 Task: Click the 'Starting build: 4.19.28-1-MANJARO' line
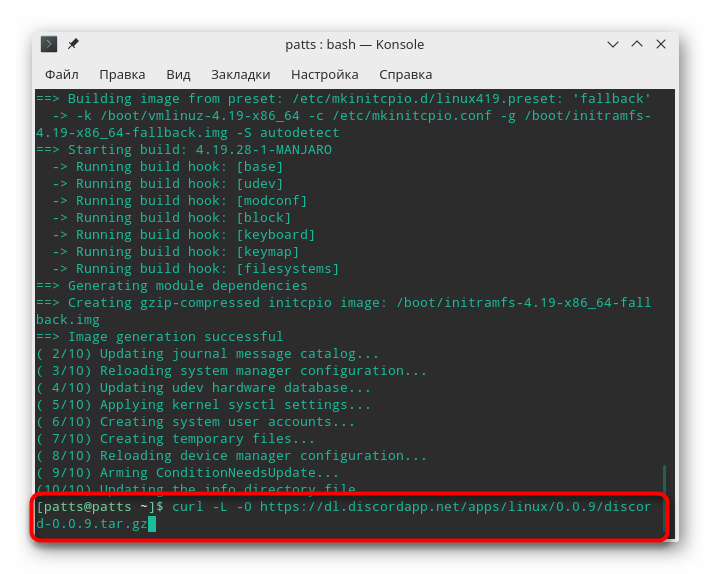click(x=184, y=150)
